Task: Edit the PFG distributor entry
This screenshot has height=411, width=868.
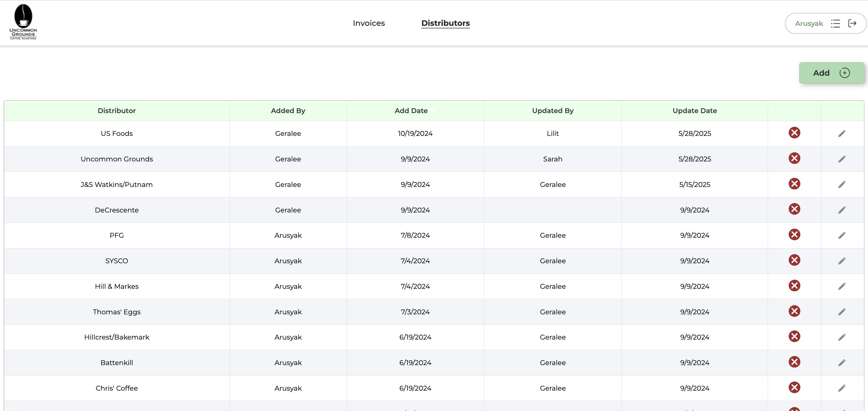Action: click(x=842, y=236)
